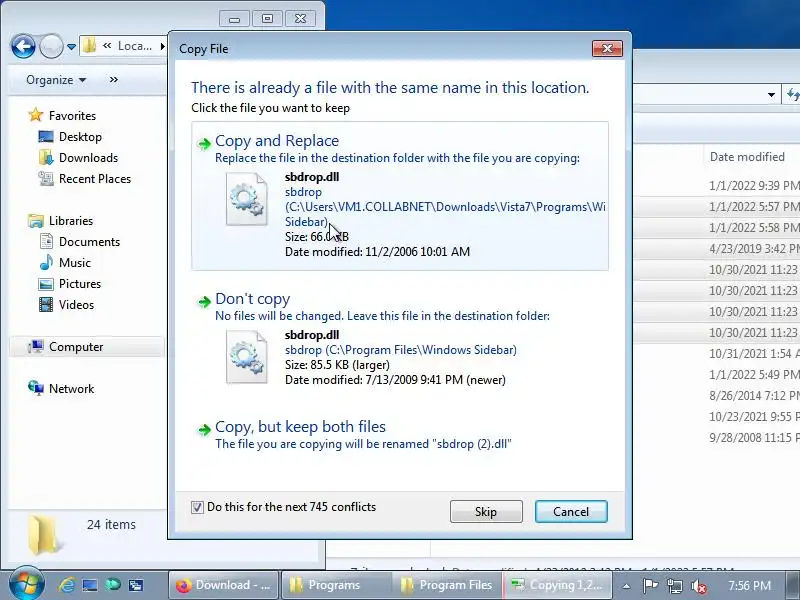This screenshot has height=600, width=800.
Task: Click the Forward arrow in Explorer window
Action: pos(51,46)
